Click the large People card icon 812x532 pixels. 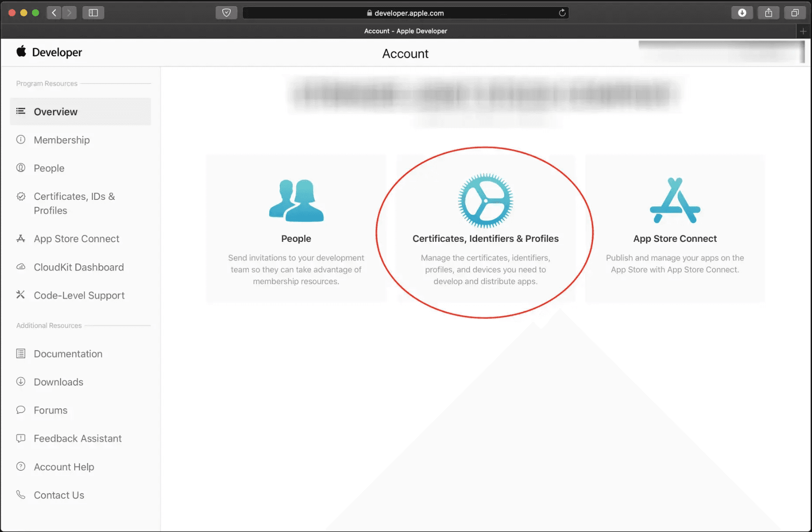pos(296,200)
